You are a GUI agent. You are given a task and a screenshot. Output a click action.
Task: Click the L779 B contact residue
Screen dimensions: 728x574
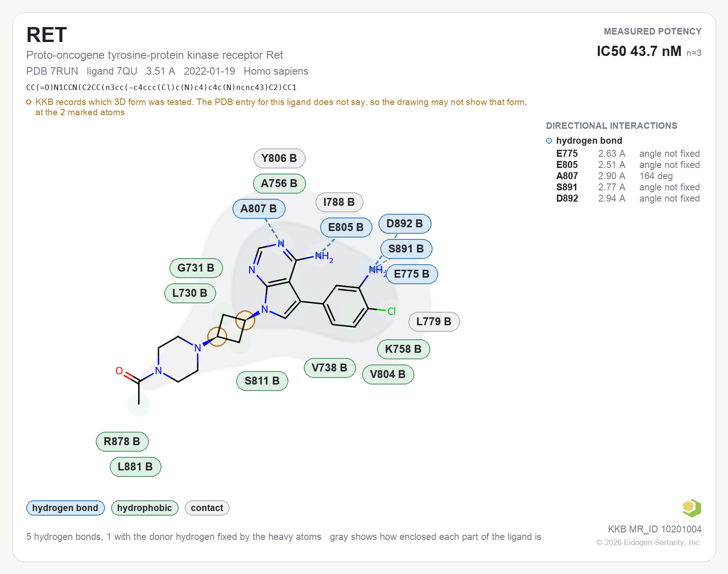(434, 322)
